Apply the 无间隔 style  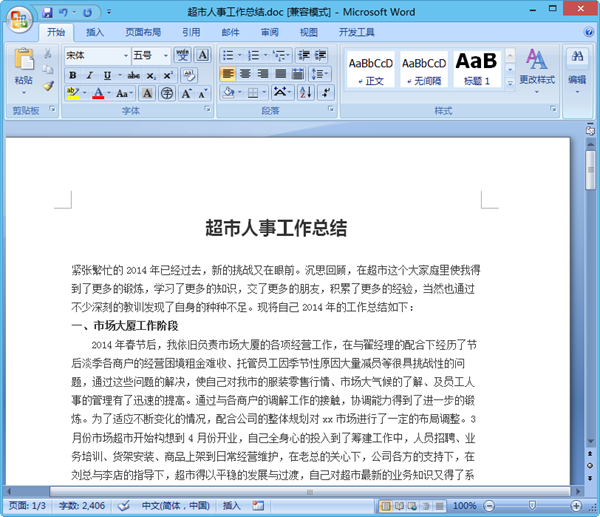coord(424,69)
